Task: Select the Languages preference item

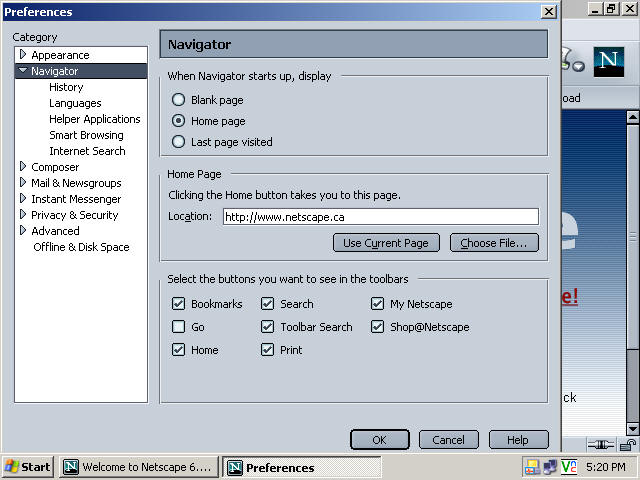Action: 75,103
